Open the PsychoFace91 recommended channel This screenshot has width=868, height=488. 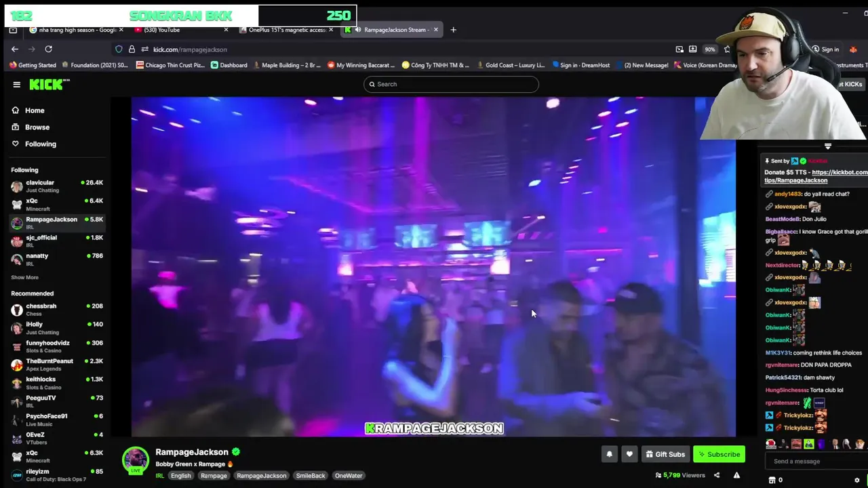click(x=57, y=419)
